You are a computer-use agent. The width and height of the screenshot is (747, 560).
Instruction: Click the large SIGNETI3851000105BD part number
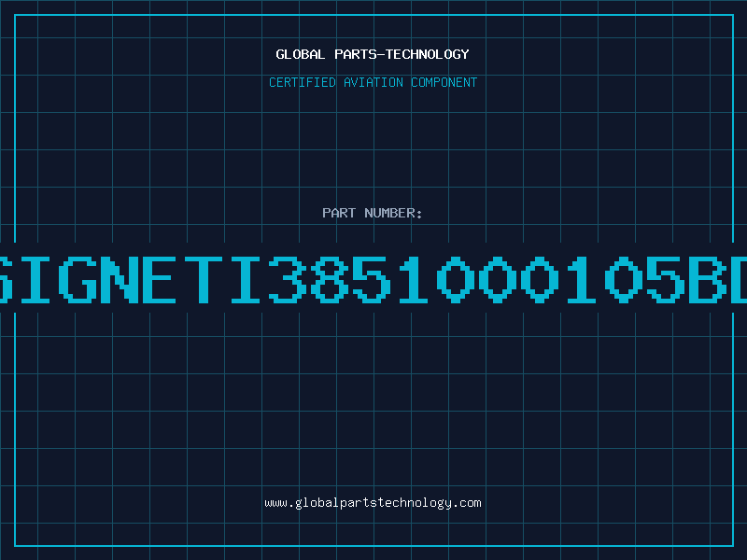[x=373, y=279]
